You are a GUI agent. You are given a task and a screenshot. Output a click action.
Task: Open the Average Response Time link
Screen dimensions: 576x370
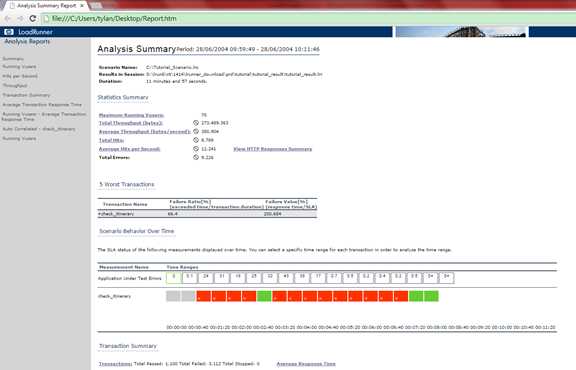tap(306, 364)
